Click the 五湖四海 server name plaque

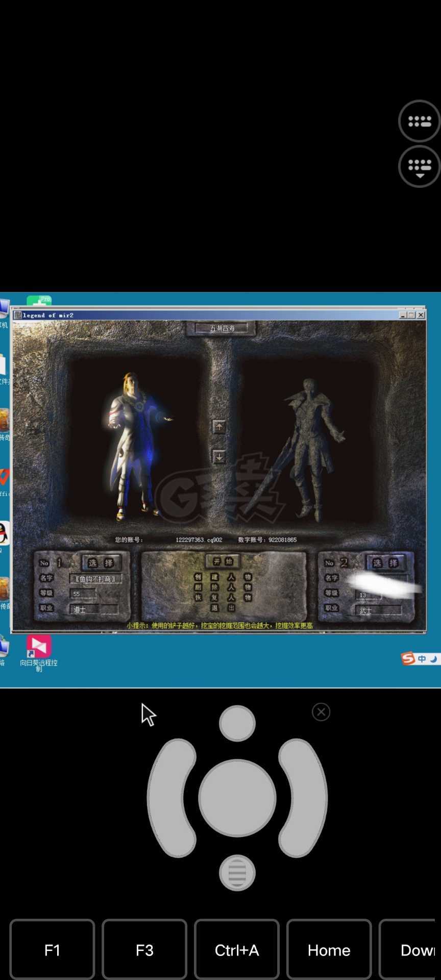223,328
